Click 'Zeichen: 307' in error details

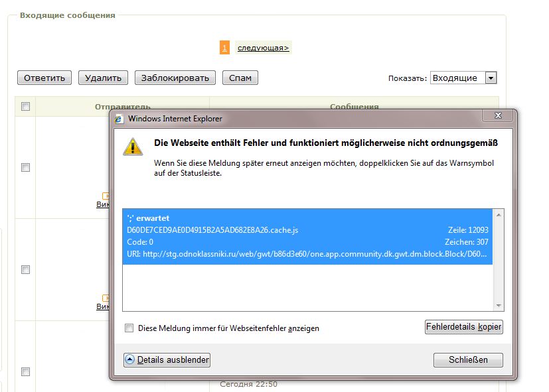pos(467,242)
